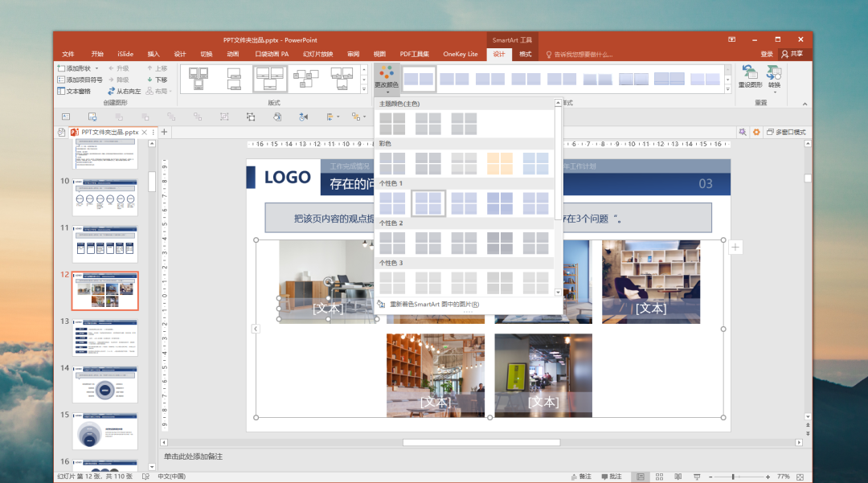The image size is (868, 483).
Task: Add a new document tab with plus
Action: click(x=164, y=133)
